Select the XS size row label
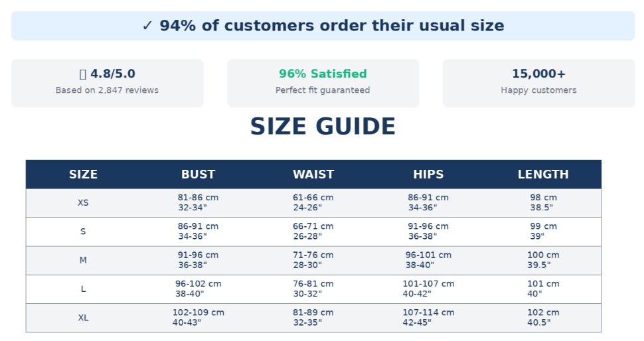Image resolution: width=644 pixels, height=341 pixels. point(83,203)
